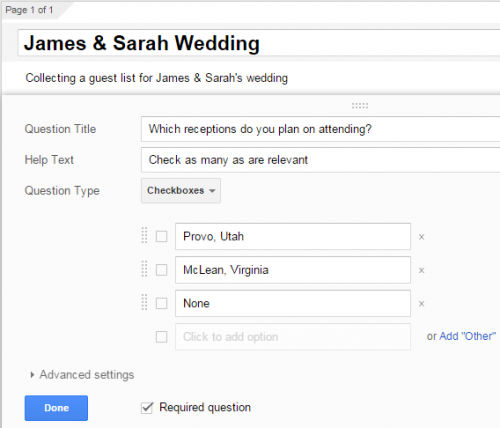The image size is (500, 428).
Task: Delete the None option
Action: tap(421, 304)
